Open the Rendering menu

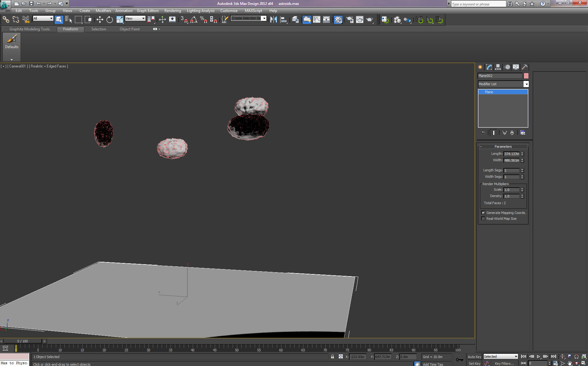click(x=172, y=11)
